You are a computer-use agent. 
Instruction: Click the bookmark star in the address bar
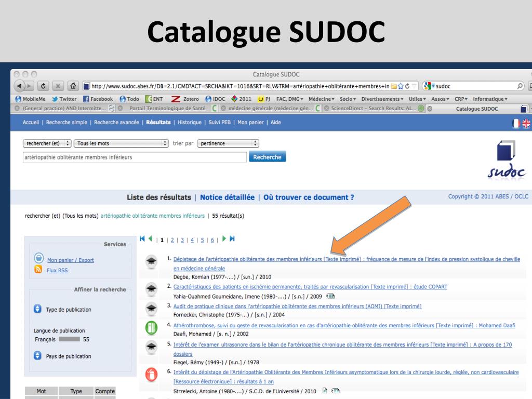click(x=401, y=86)
